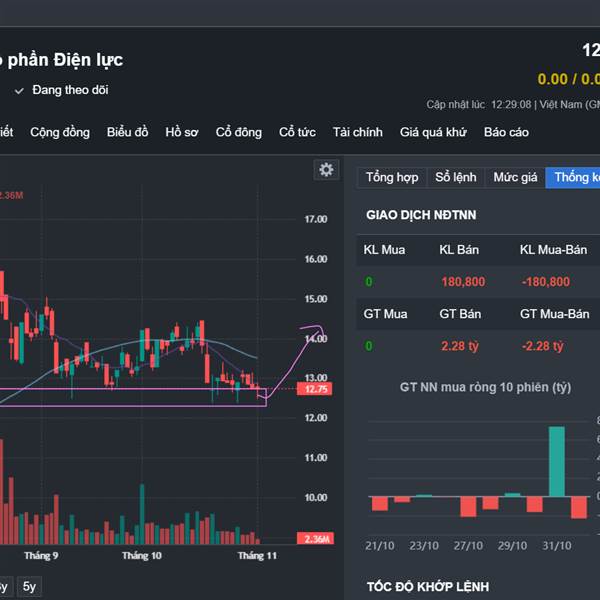
Task: Set chart range to 5y
Action: [x=29, y=587]
